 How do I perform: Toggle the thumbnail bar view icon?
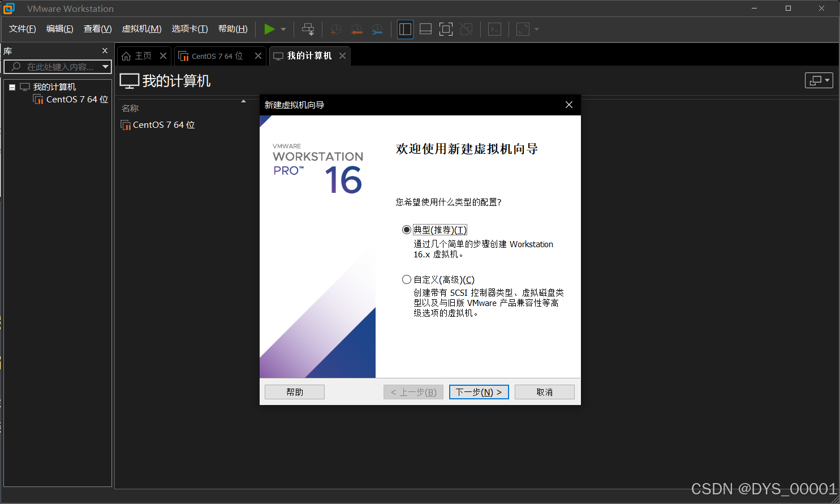click(426, 29)
